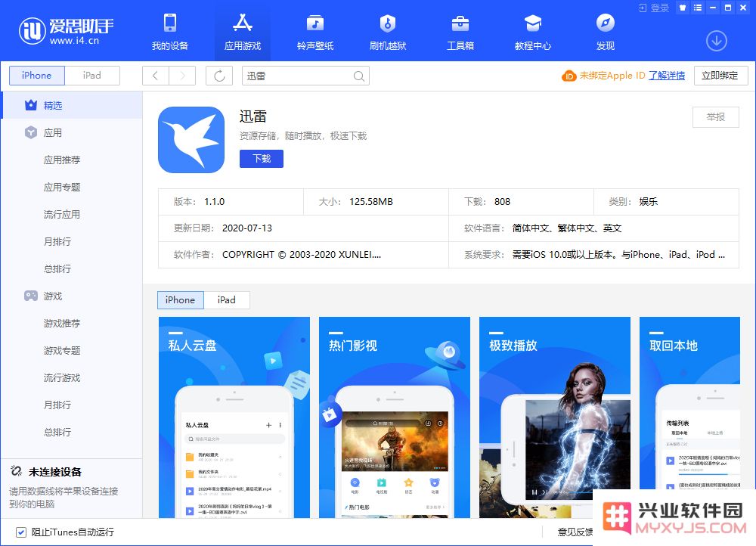This screenshot has height=546, width=756.
Task: Click 意见反馈 feedback link
Action: (x=575, y=532)
